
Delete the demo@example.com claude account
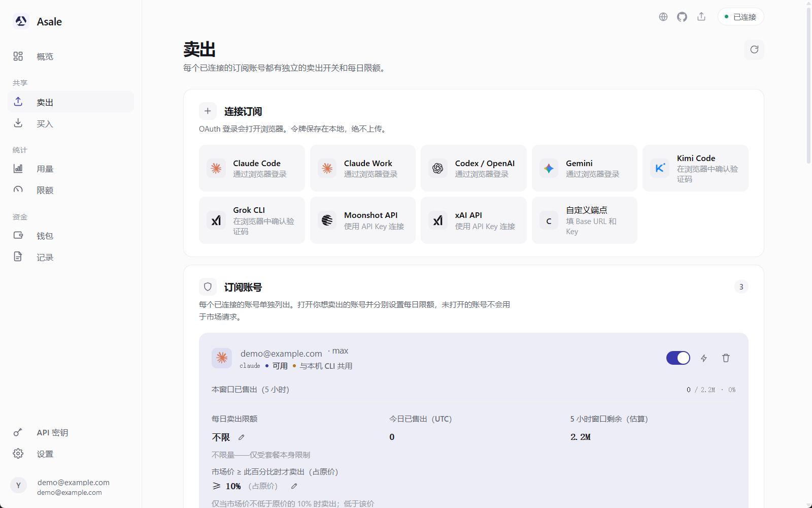click(x=726, y=358)
